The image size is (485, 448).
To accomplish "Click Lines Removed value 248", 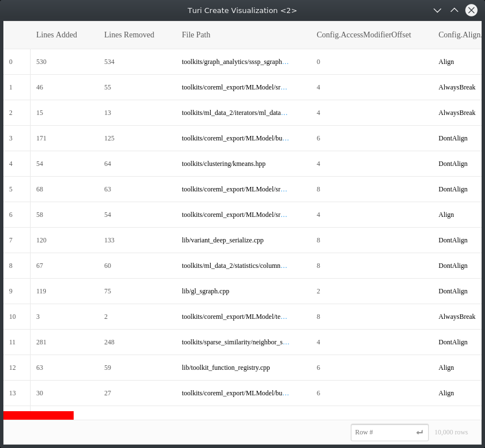I will pyautogui.click(x=109, y=342).
